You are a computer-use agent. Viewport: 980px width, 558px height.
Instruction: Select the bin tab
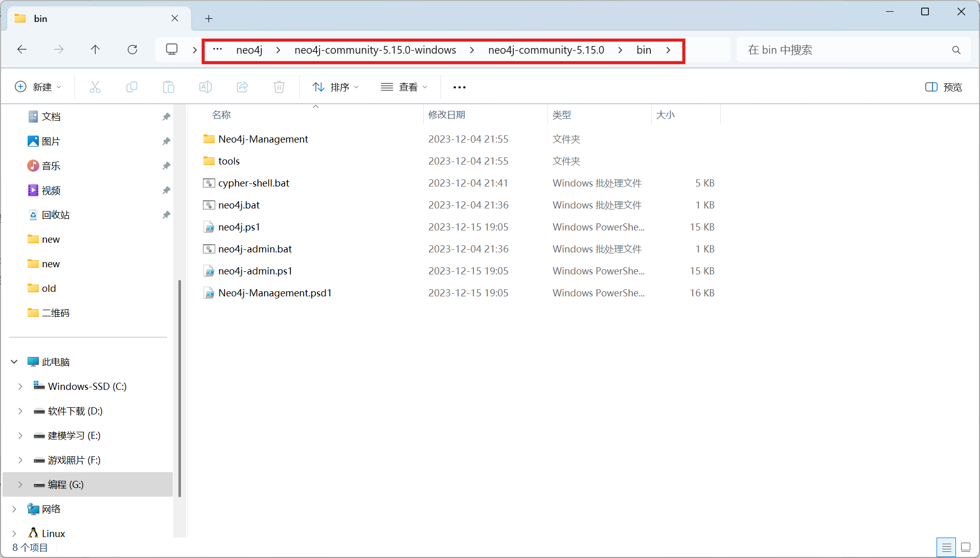click(99, 19)
